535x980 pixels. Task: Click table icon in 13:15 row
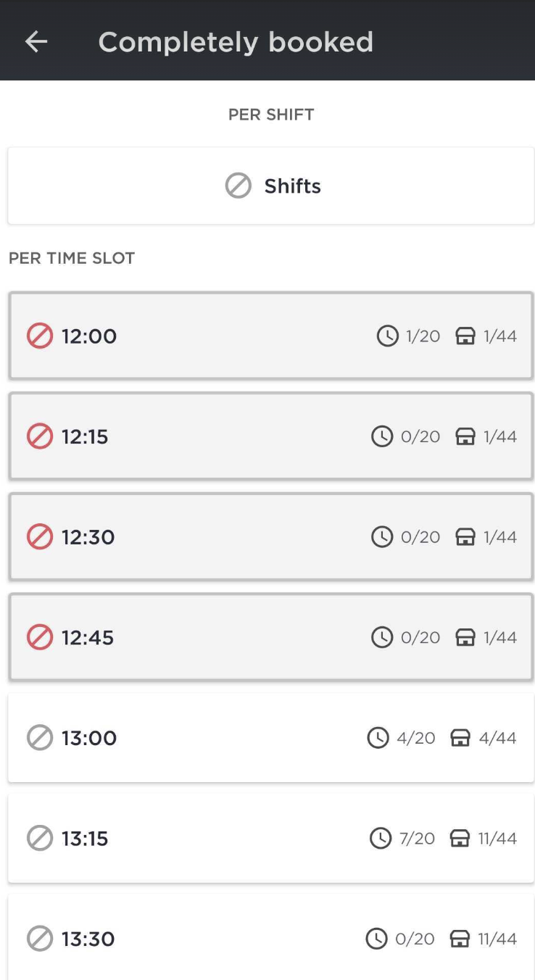[x=460, y=839]
